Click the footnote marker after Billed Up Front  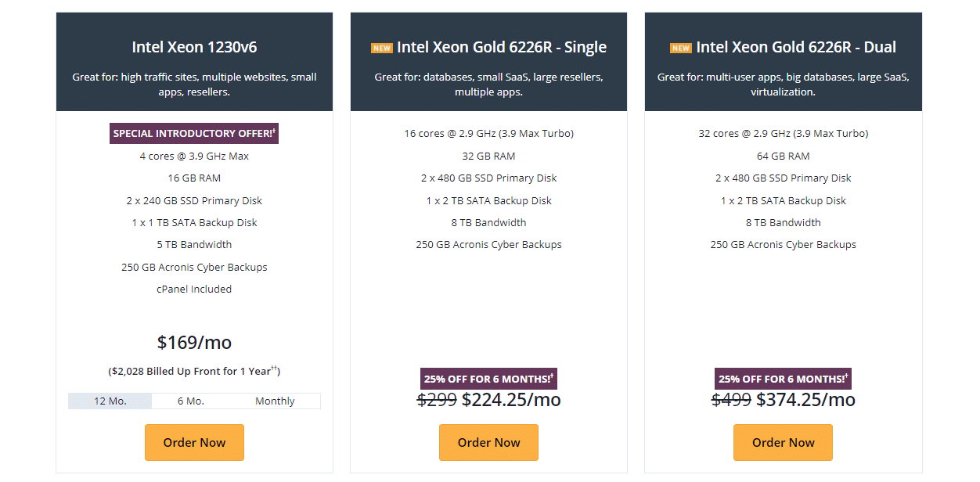coord(274,369)
